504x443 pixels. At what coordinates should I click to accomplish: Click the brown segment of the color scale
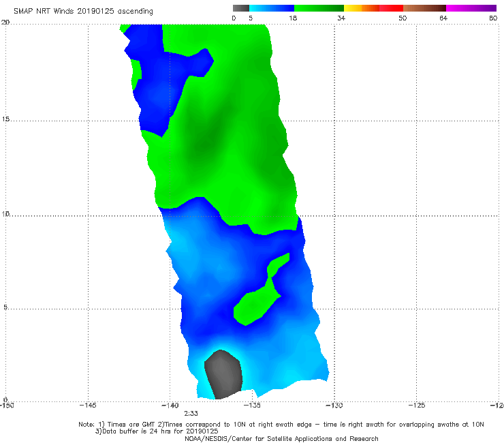(x=424, y=8)
